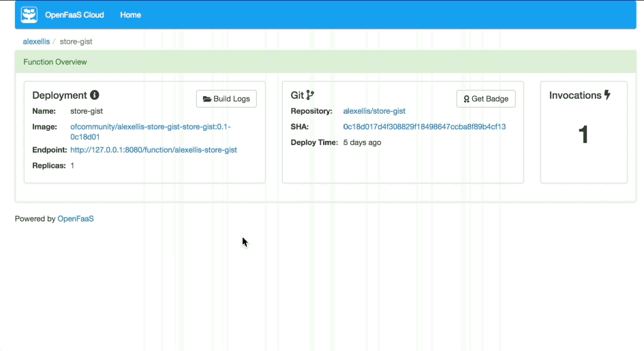Click the OpenFaaS whale logo icon

point(29,15)
